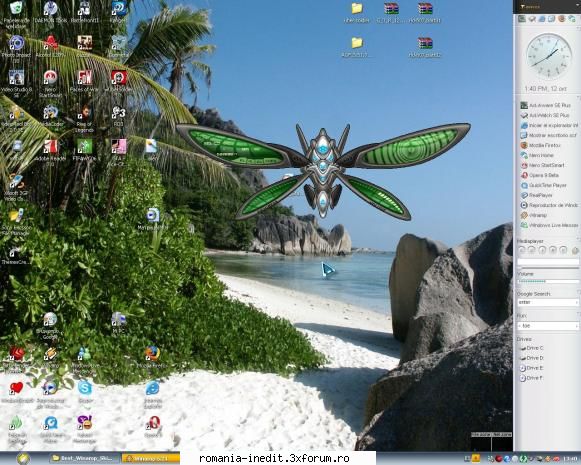Open QuickTime Player from sidebar list
Viewport: 581px width, 465px height.
pyautogui.click(x=544, y=185)
